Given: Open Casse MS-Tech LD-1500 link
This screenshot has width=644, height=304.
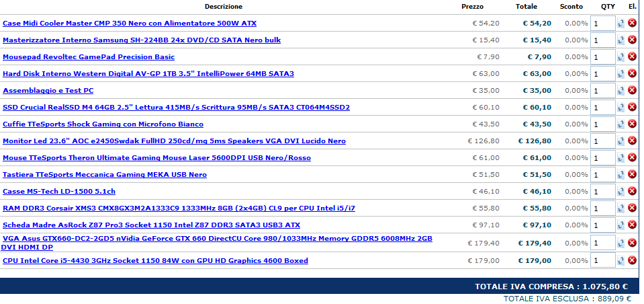Looking at the screenshot, I should pos(59,192).
